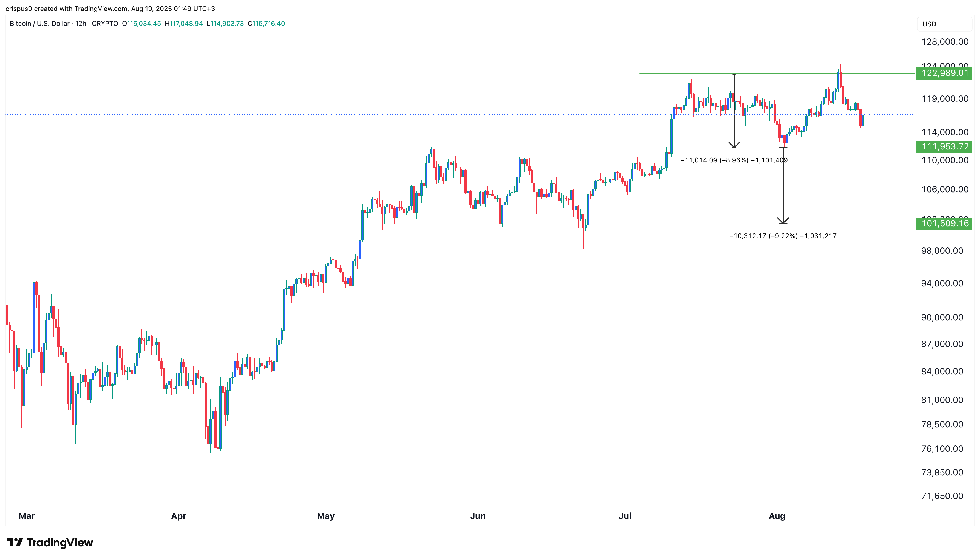This screenshot has height=559, width=980.
Task: Select the 12h interval label
Action: coord(81,23)
